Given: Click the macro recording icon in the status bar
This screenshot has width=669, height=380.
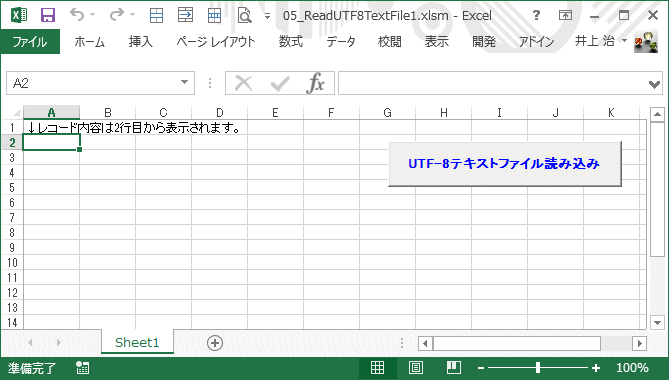Looking at the screenshot, I should click(x=82, y=368).
